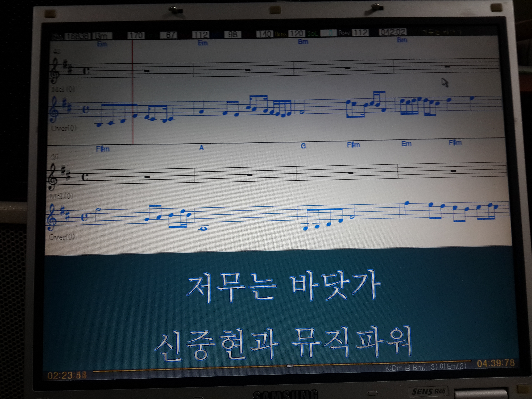Click the female key text 여:Em(2)
Screen dimensions: 532x399
point(453,366)
